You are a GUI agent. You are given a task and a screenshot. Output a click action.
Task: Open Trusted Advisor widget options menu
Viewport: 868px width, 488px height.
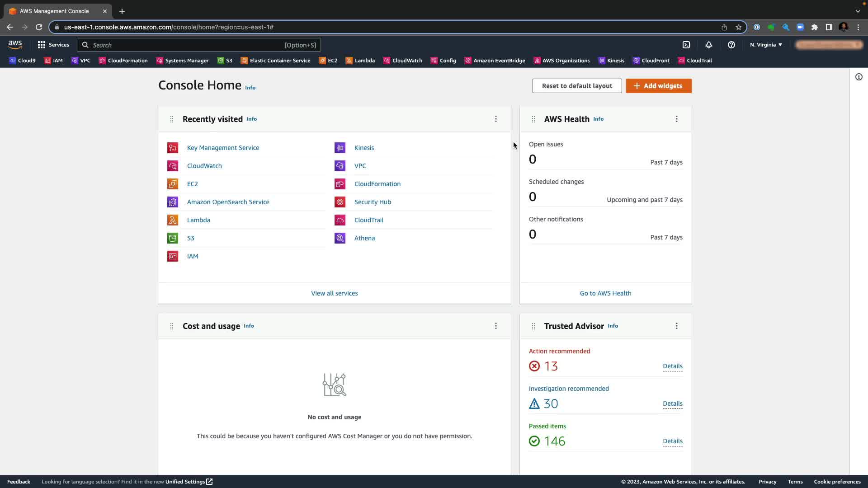(x=677, y=326)
